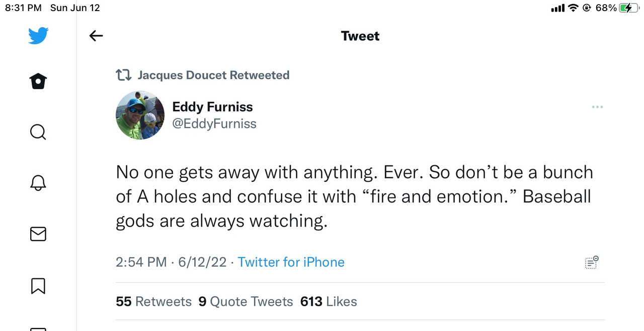Screen dimensions: 644x331
Task: Open the Notifications bell icon
Action: tap(38, 183)
